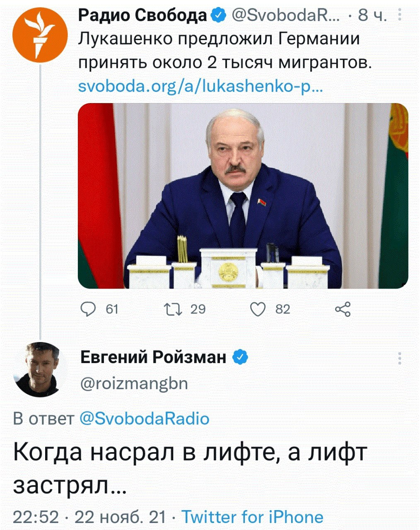The image size is (420, 530).
Task: Click the verified badge next to Радио Свобода
Action: click(219, 15)
